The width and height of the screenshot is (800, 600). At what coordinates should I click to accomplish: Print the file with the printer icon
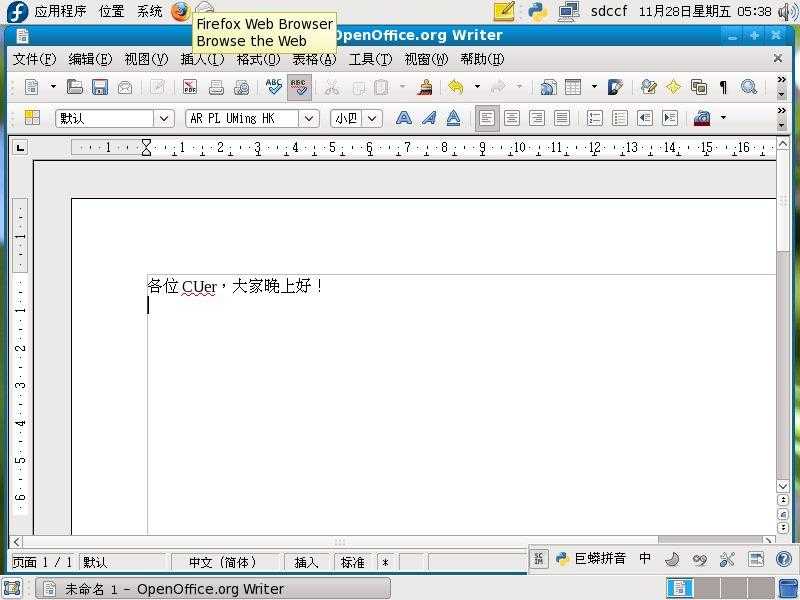(x=216, y=87)
